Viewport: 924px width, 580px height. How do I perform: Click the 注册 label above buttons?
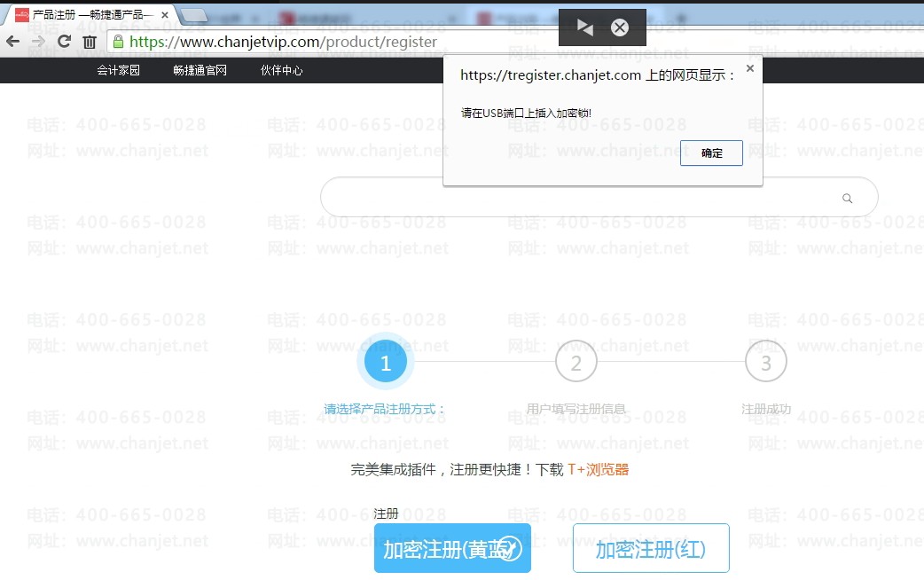386,513
